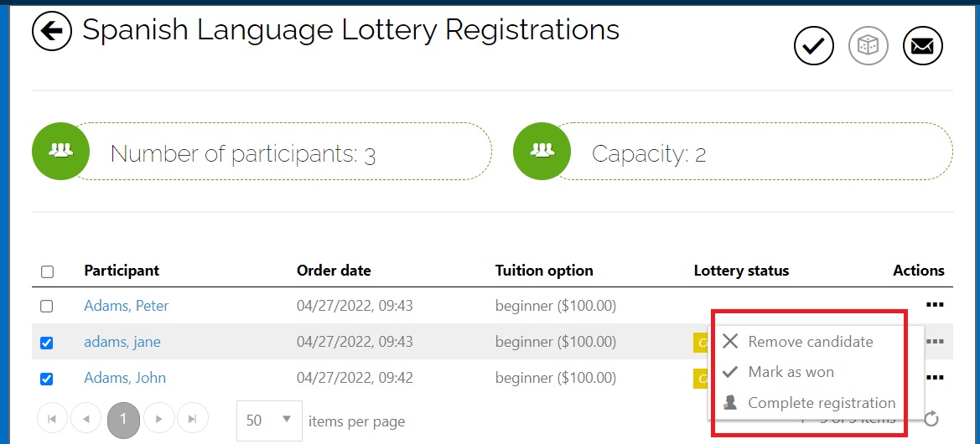
Task: Uncheck the box for adams, jane
Action: pos(47,343)
